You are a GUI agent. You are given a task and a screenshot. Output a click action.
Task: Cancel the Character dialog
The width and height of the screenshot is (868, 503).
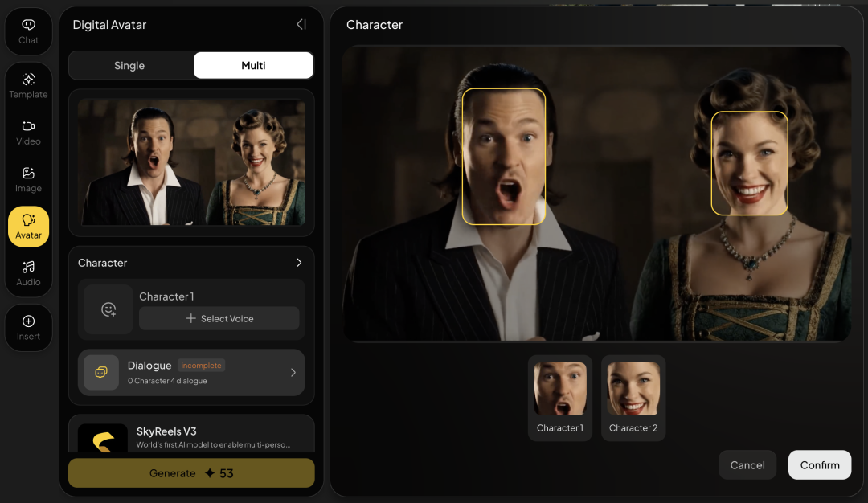pyautogui.click(x=747, y=465)
